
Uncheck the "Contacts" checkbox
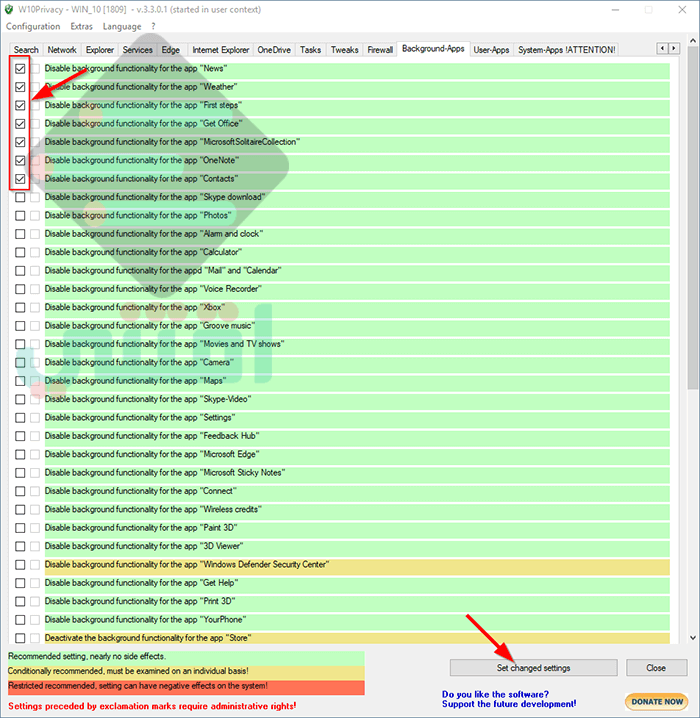point(20,179)
